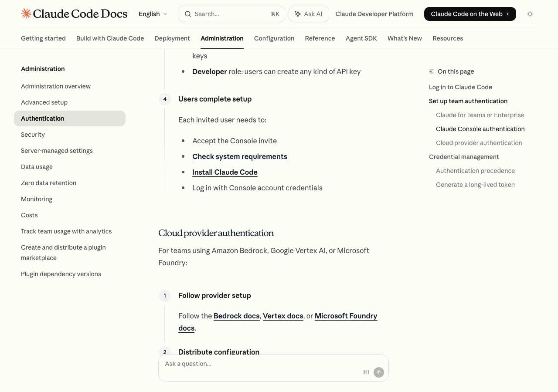
Task: Open the English language dropdown
Action: point(153,14)
